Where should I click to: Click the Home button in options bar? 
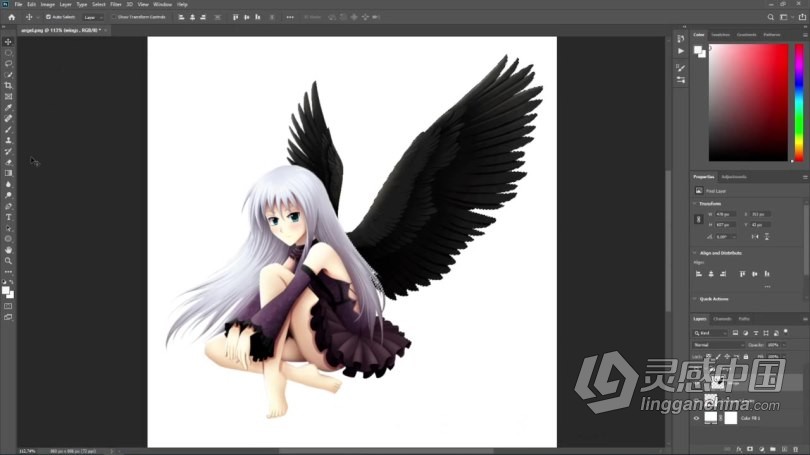point(11,17)
